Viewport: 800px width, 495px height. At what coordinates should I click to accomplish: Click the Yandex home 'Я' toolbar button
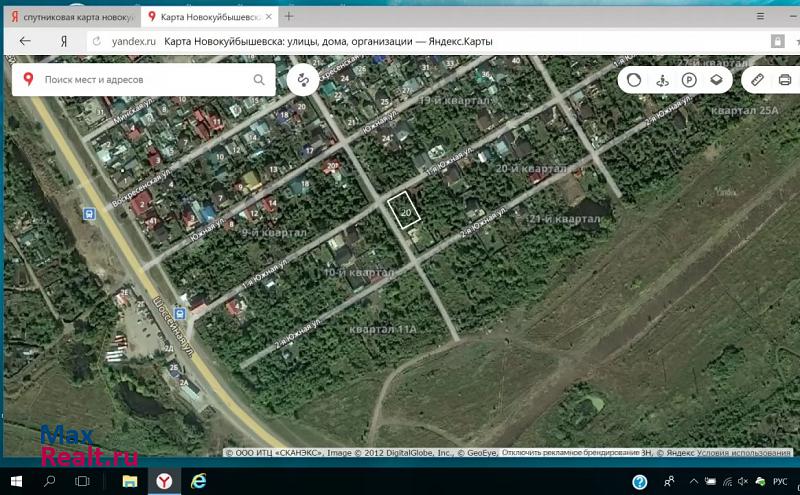click(x=64, y=41)
